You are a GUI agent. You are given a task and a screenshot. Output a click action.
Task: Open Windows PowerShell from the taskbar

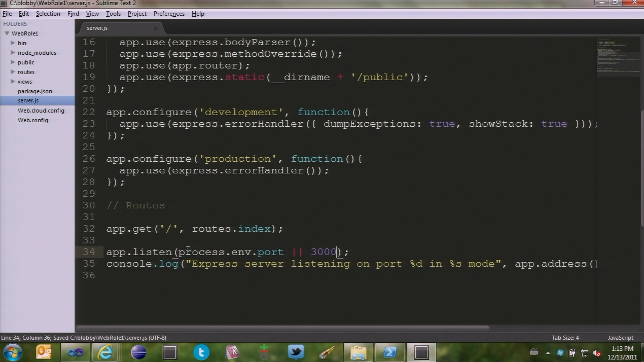[x=390, y=352]
